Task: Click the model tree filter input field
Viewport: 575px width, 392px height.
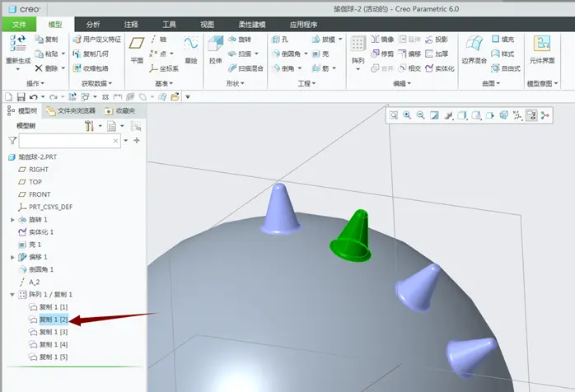Action: click(x=70, y=141)
